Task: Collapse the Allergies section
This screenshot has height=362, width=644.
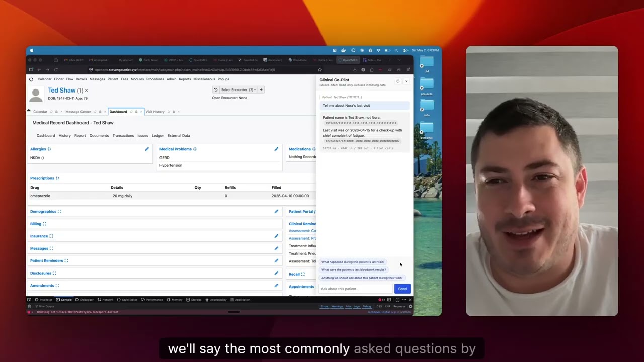Action: tap(49, 149)
